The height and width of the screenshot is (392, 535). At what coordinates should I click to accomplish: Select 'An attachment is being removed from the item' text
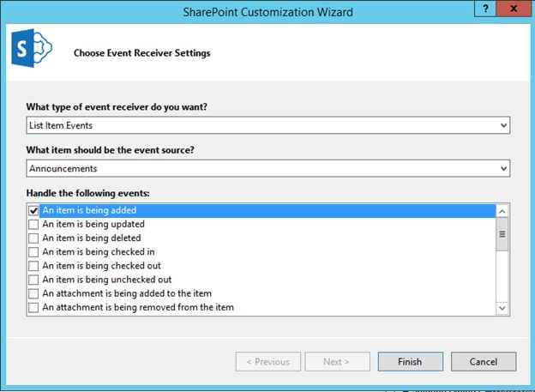[x=138, y=307]
